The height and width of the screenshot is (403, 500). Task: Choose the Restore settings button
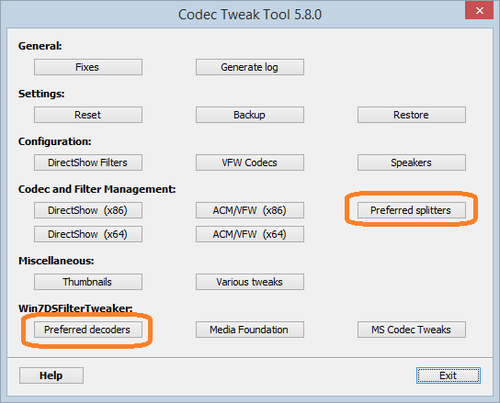click(x=411, y=115)
